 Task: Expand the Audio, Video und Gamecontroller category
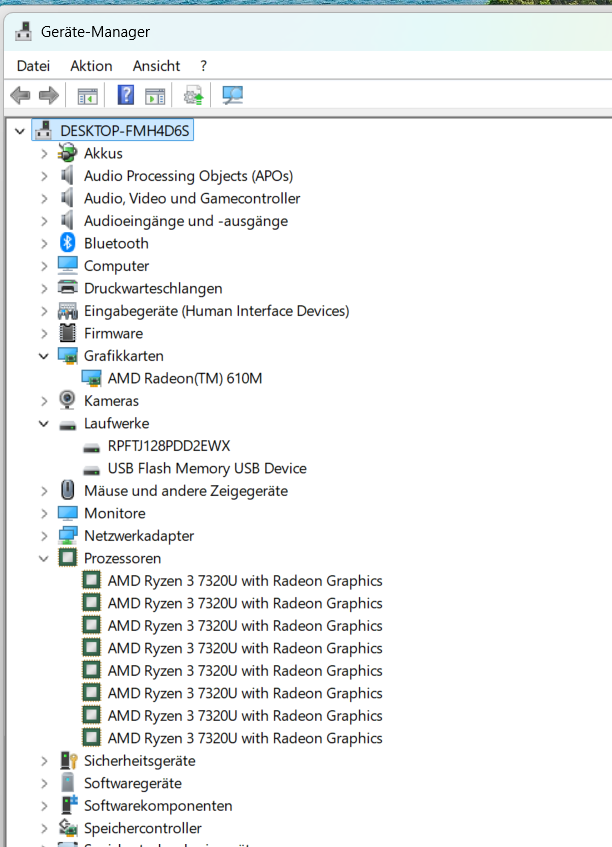coord(44,198)
